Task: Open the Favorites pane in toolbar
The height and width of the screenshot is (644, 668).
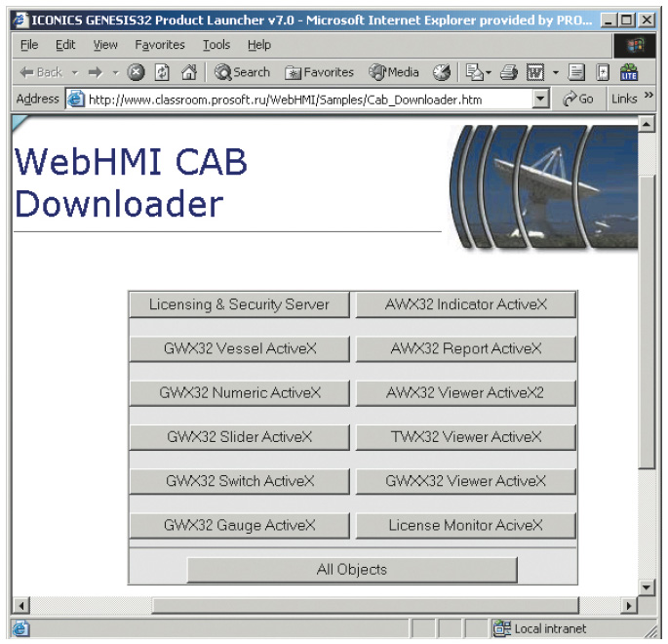Action: [320, 72]
